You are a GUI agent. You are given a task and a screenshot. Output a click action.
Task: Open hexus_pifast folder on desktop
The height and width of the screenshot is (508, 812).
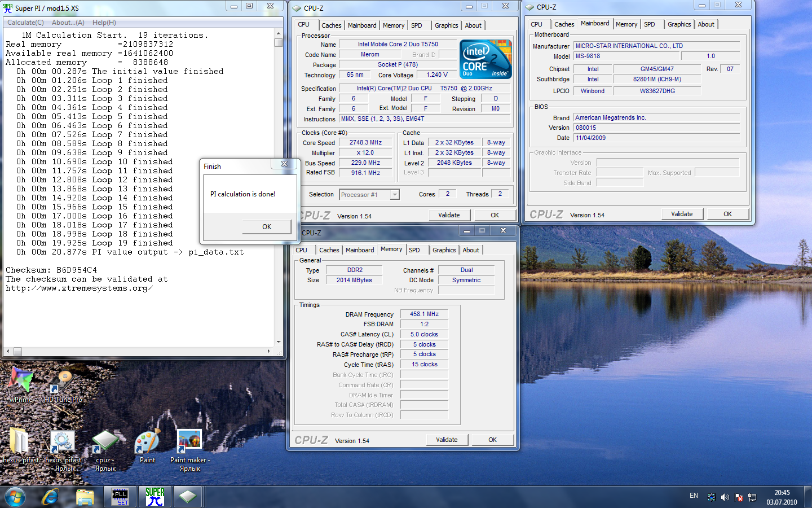click(20, 446)
